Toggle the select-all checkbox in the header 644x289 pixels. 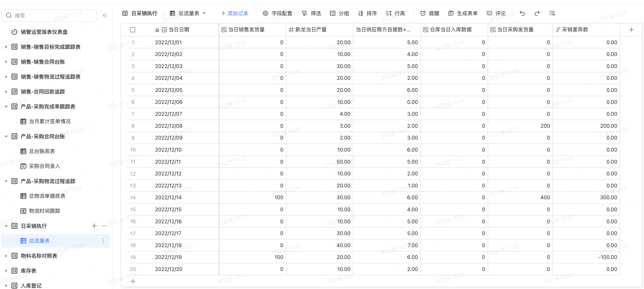pos(132,30)
